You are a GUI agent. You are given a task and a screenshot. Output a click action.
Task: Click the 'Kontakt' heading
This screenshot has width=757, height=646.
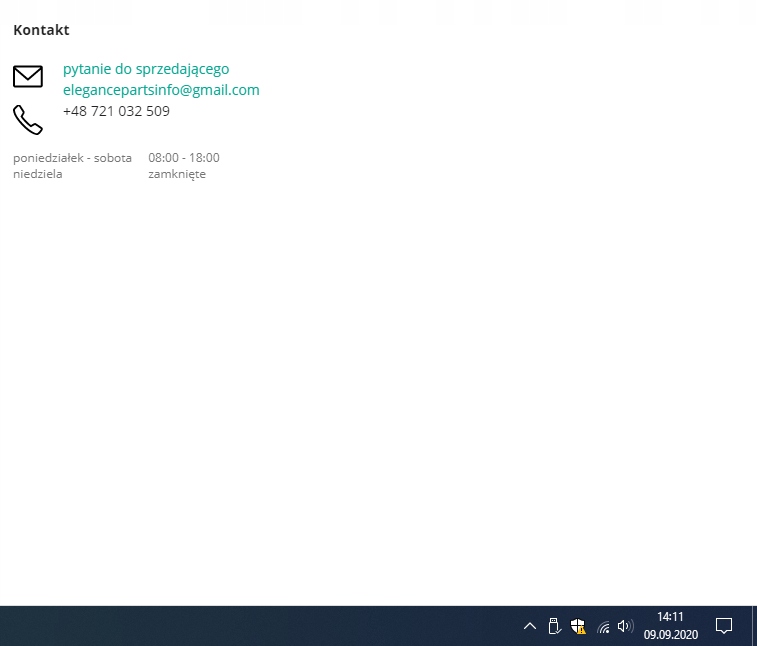pos(41,30)
